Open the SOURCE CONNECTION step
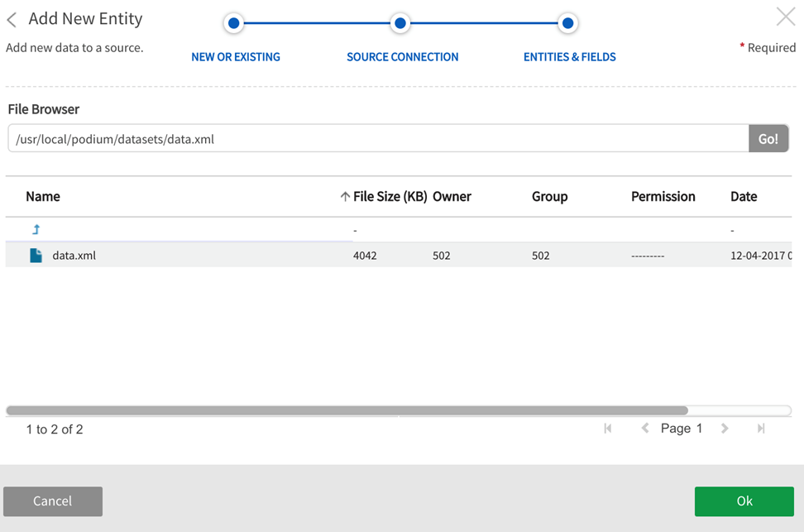 click(x=403, y=57)
